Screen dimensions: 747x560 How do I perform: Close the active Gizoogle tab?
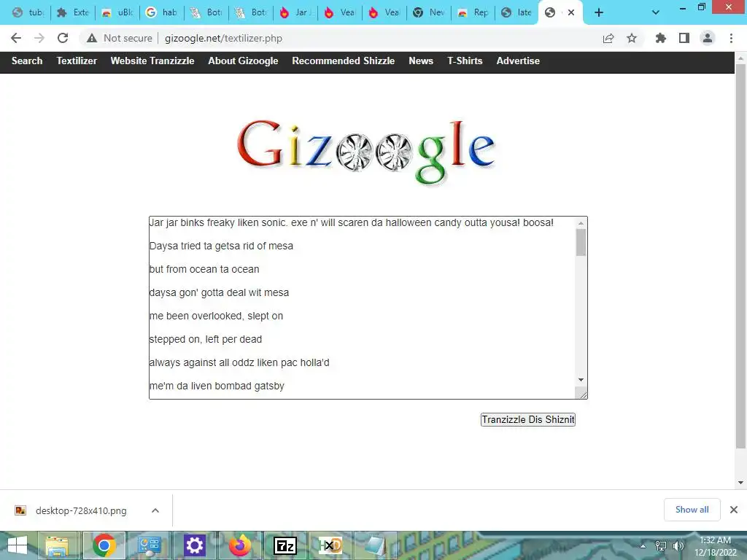571,12
